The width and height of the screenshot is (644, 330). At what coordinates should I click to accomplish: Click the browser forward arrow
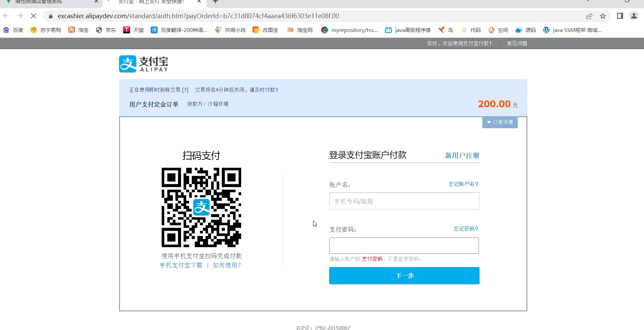click(20, 16)
